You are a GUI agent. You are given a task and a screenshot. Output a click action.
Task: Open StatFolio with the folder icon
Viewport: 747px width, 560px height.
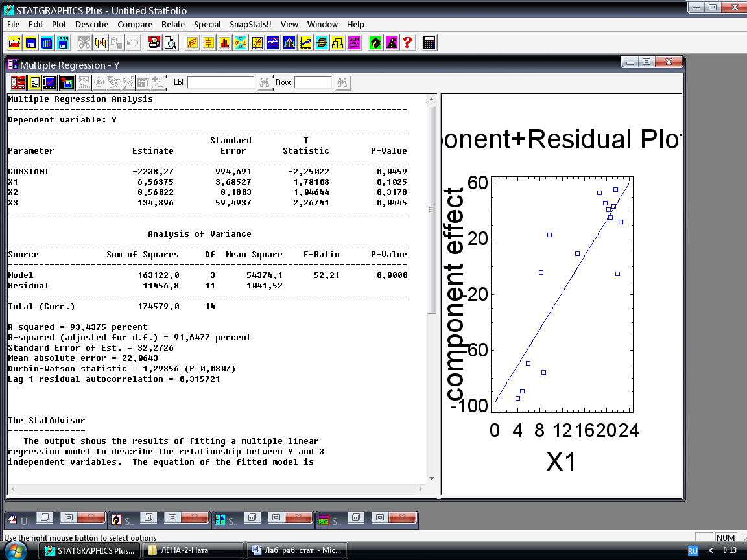14,43
